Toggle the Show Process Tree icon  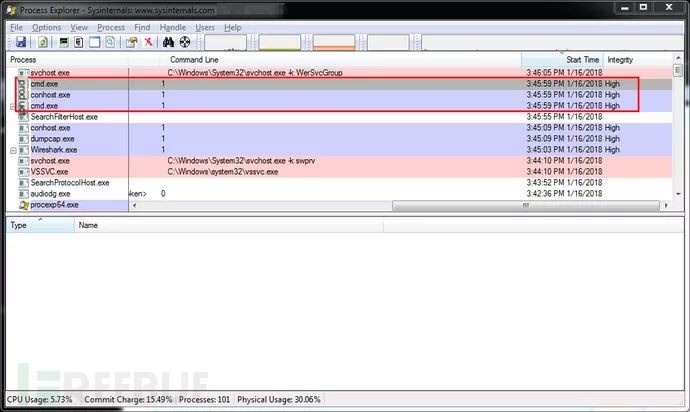(x=79, y=42)
